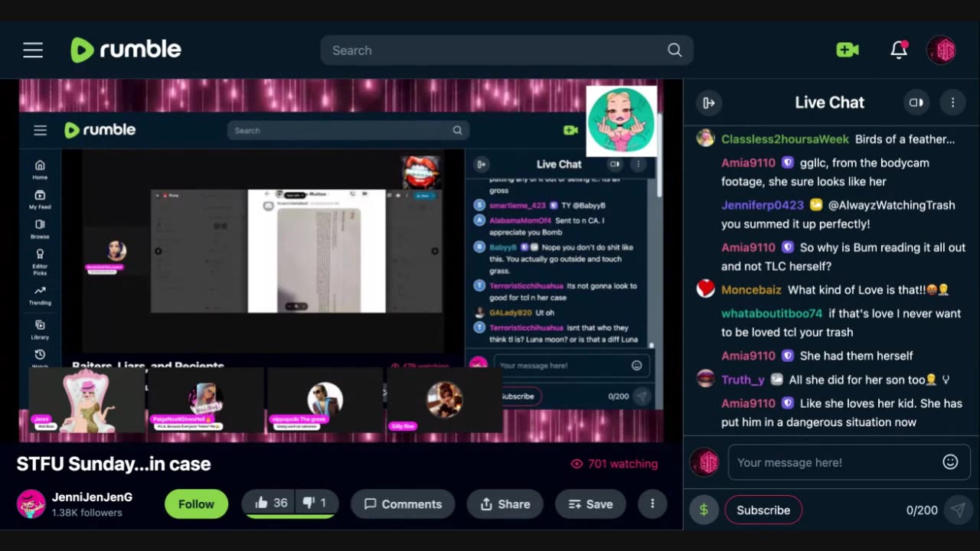
Task: Open the emoji picker in chat
Action: [950, 462]
